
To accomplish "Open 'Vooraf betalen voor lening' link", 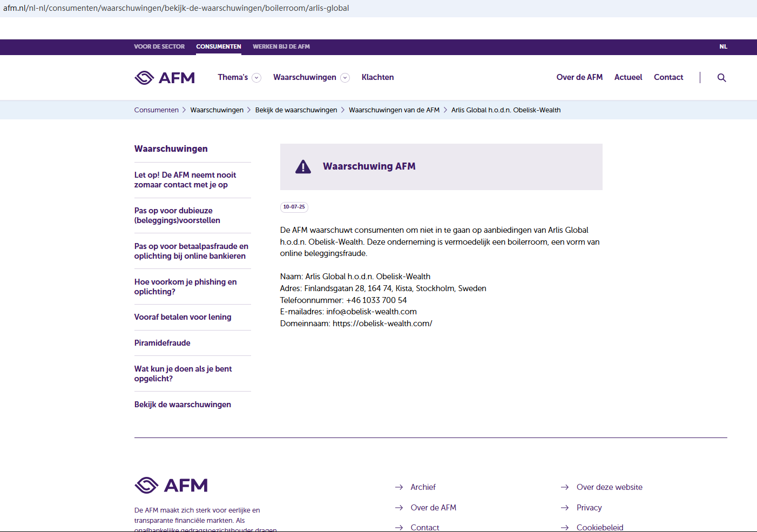I will pyautogui.click(x=183, y=317).
